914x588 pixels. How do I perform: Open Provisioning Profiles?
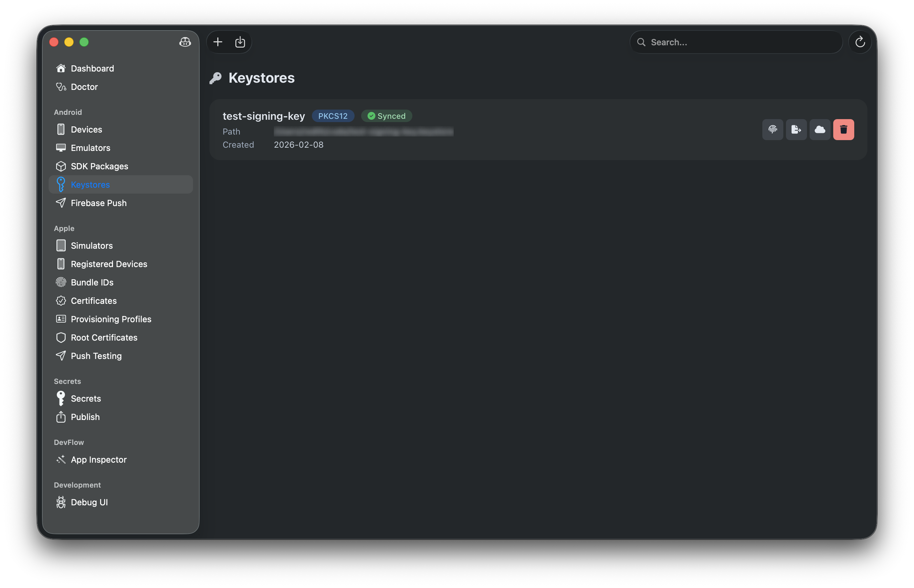click(x=111, y=319)
